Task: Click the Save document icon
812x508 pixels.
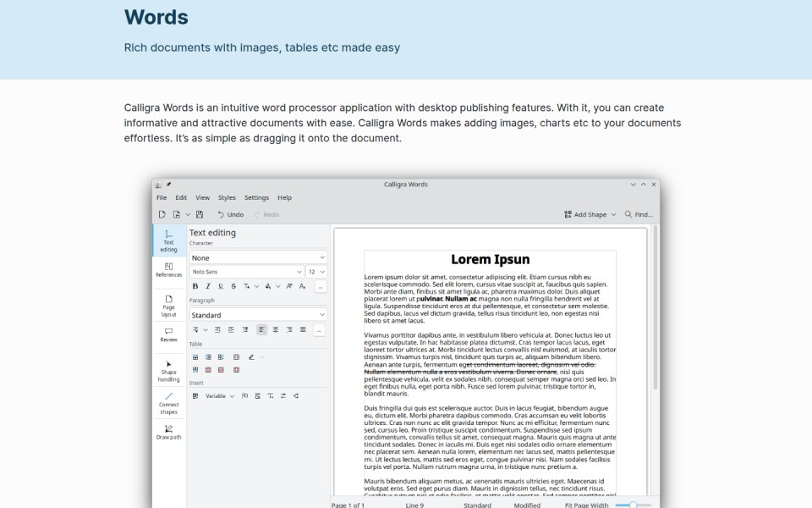Action: 200,214
